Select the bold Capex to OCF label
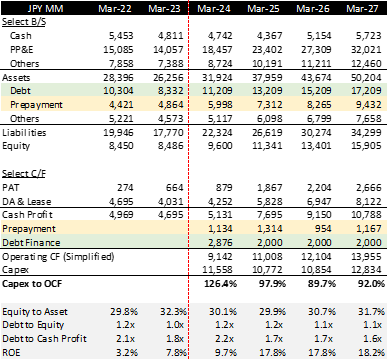 (x=32, y=284)
